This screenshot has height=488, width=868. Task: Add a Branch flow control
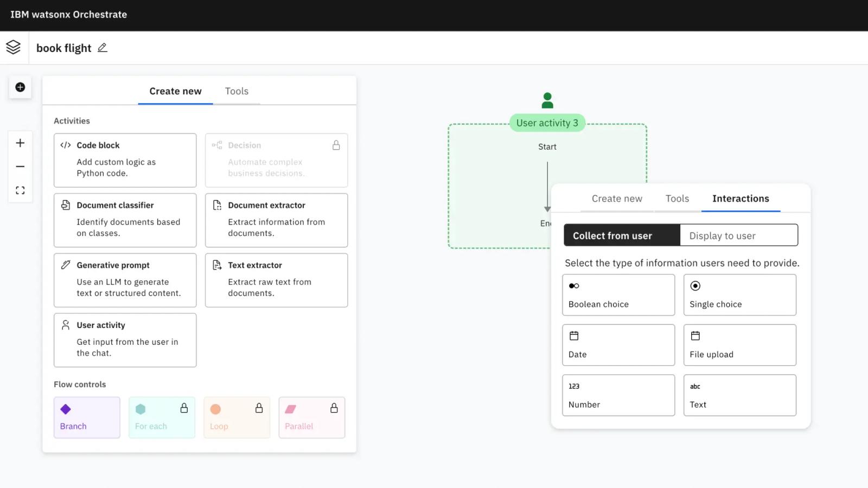[87, 418]
